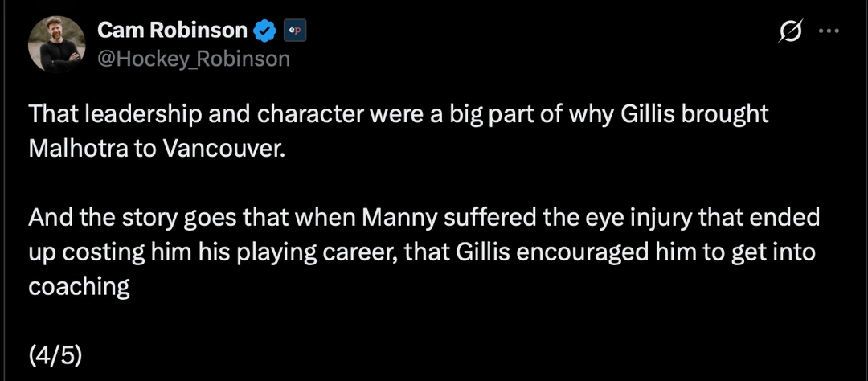The height and width of the screenshot is (381, 868).
Task: Click the (4/5) thread counter text
Action: point(55,354)
